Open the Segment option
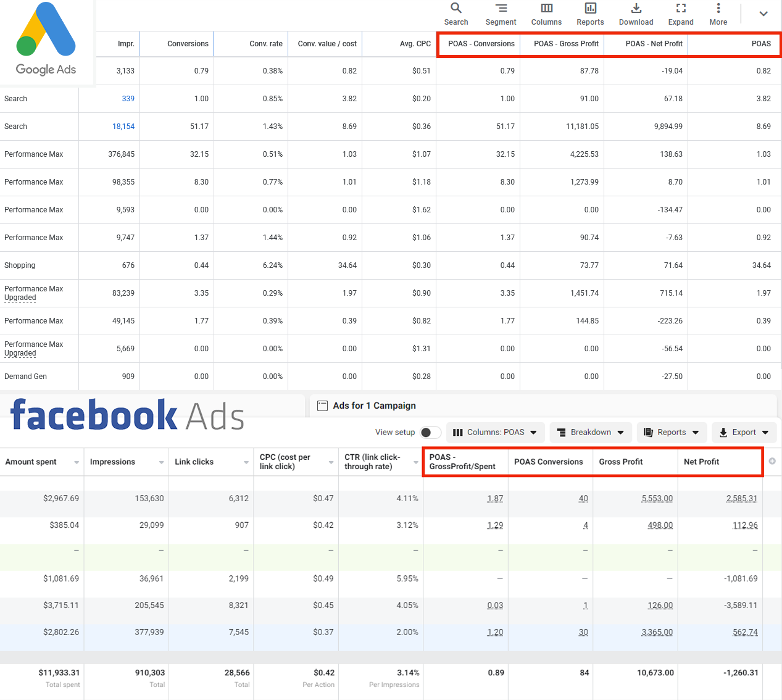 (x=501, y=14)
